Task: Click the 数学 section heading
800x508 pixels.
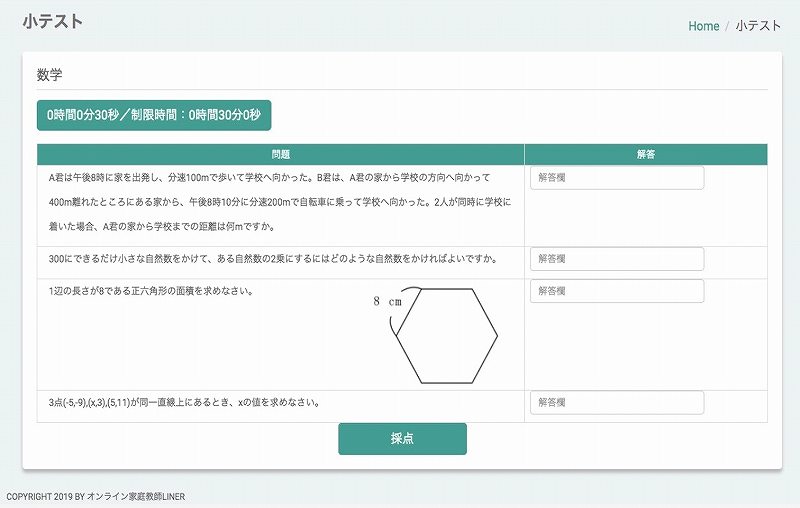Action: pos(50,75)
